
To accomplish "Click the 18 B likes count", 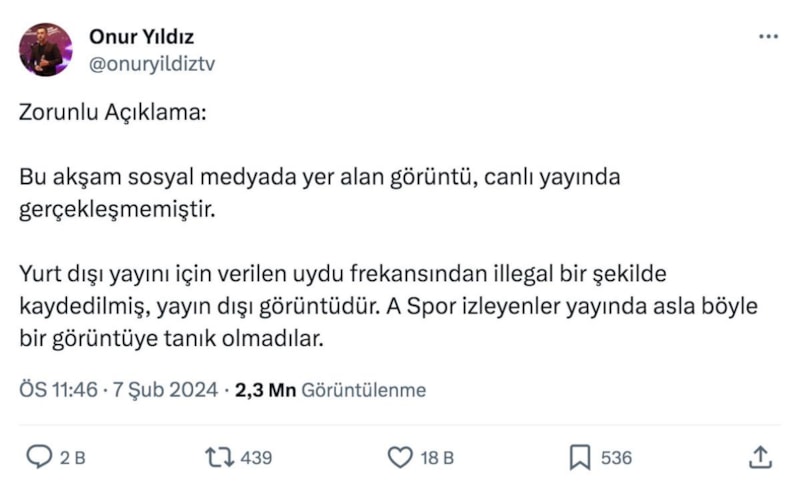I will 437,458.
